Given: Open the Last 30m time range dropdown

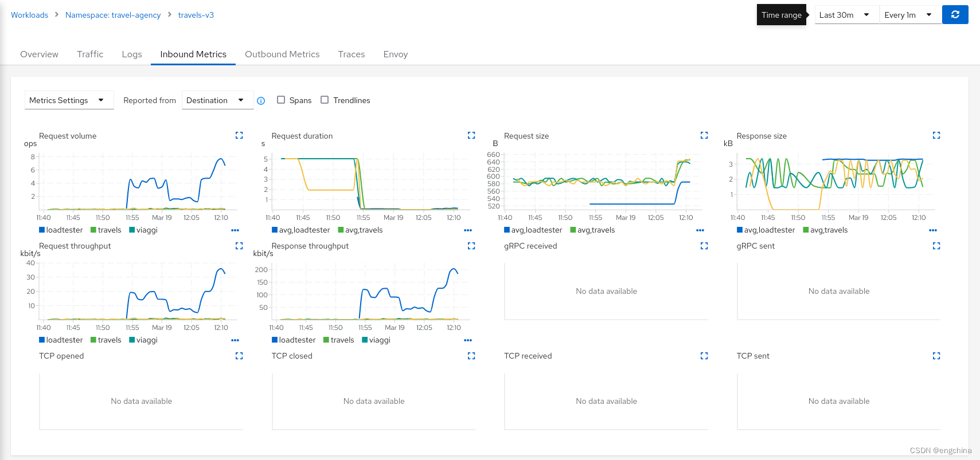Looking at the screenshot, I should [x=847, y=15].
